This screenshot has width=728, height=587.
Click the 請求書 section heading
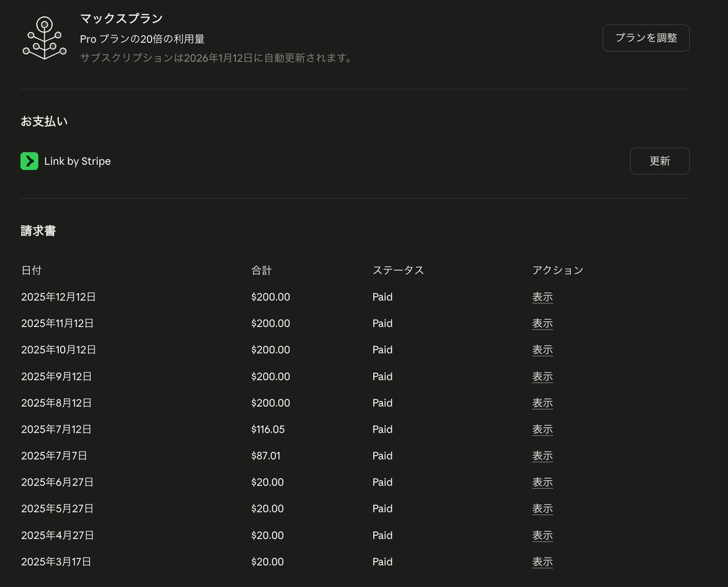(38, 231)
